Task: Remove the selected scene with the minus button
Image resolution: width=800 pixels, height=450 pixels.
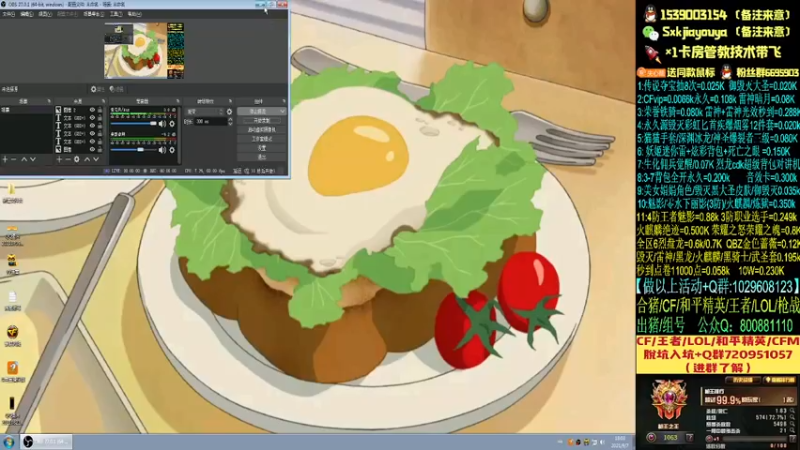Action: point(14,160)
